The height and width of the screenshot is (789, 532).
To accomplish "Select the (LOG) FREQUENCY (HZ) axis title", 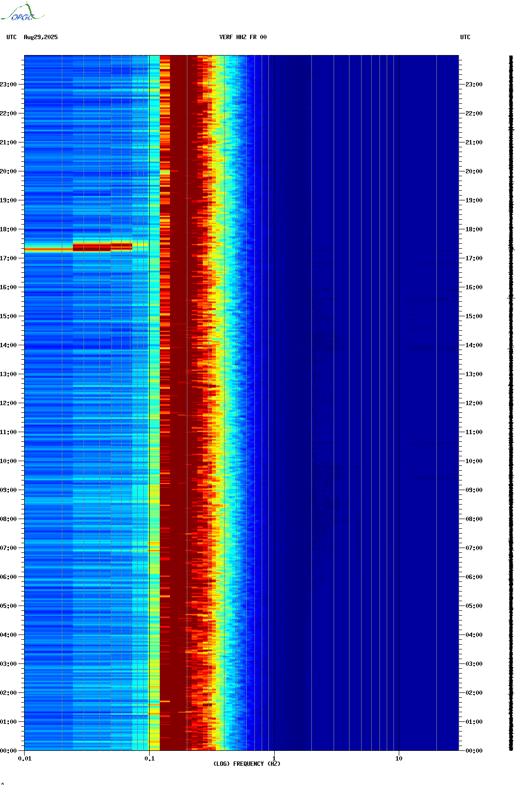I will 247,764.
